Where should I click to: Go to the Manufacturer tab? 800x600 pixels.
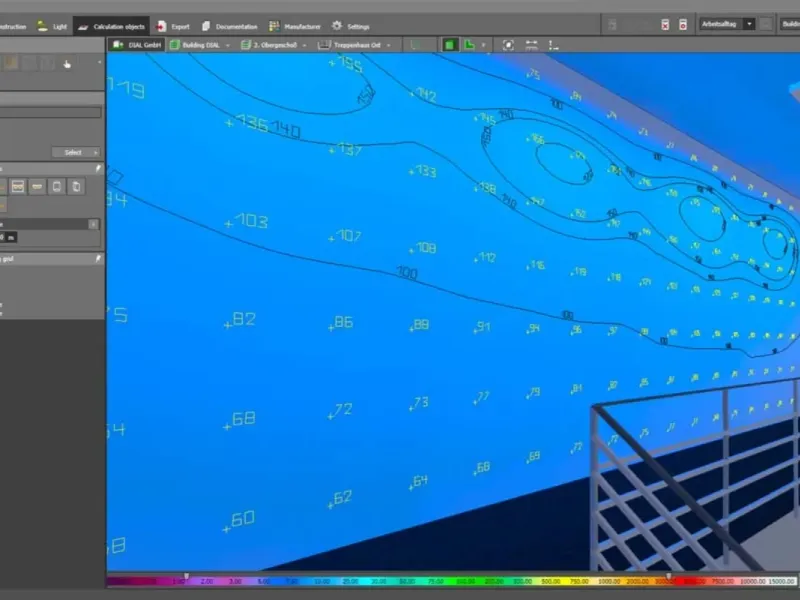click(295, 27)
